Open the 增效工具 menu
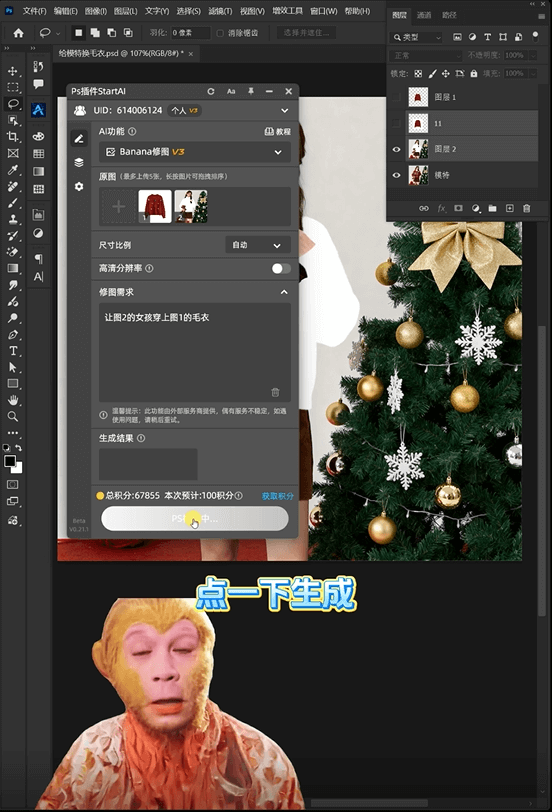Screen dimensions: 552x812 tap(288, 10)
